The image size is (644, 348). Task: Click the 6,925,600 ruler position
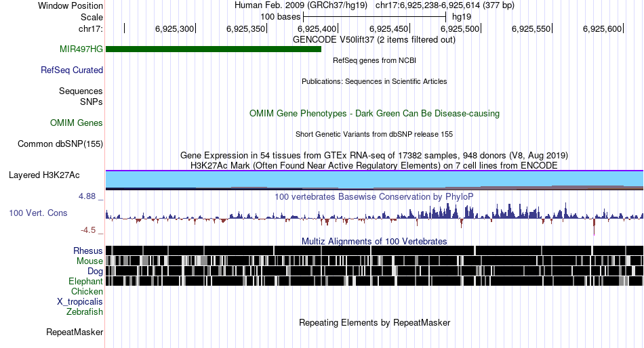coord(603,28)
